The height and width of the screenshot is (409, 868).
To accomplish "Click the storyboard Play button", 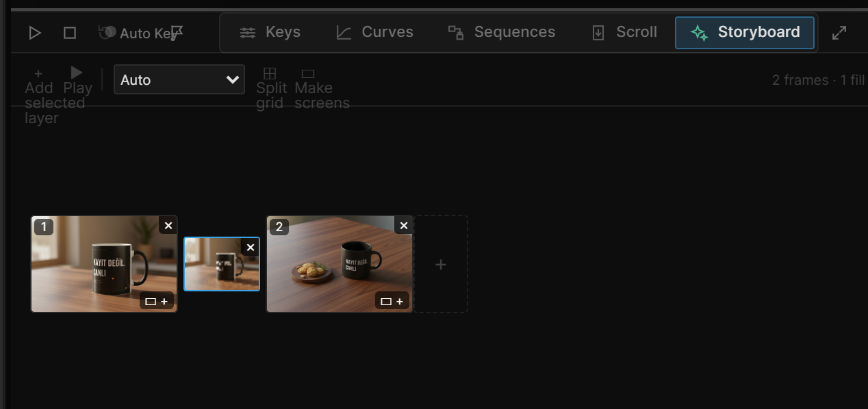I will click(x=77, y=80).
